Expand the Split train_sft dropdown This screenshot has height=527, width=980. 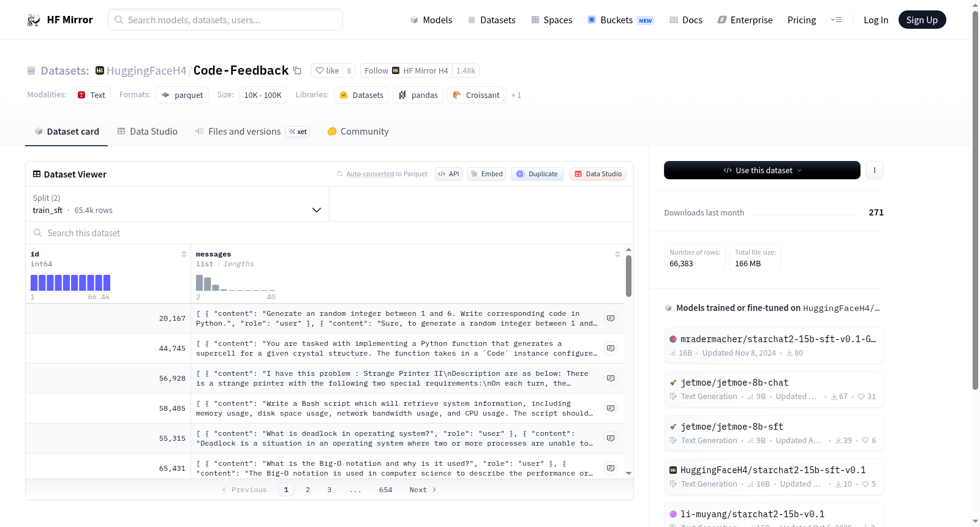coord(178,204)
